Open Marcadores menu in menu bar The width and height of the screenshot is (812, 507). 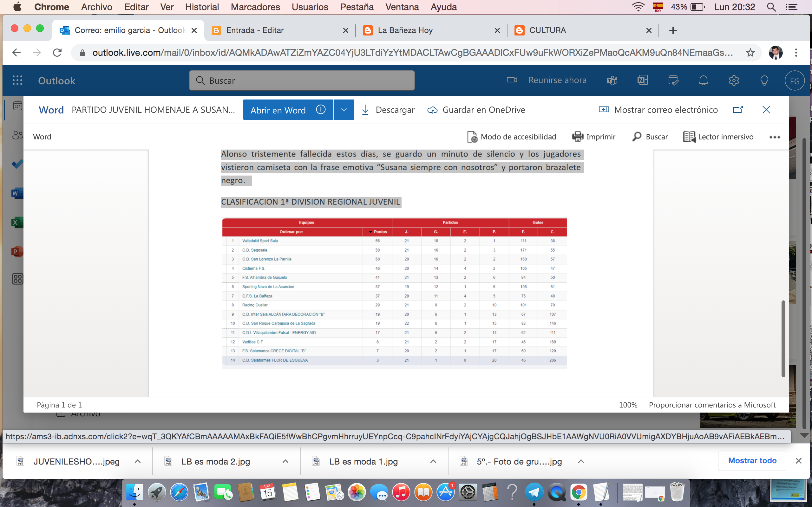[255, 7]
